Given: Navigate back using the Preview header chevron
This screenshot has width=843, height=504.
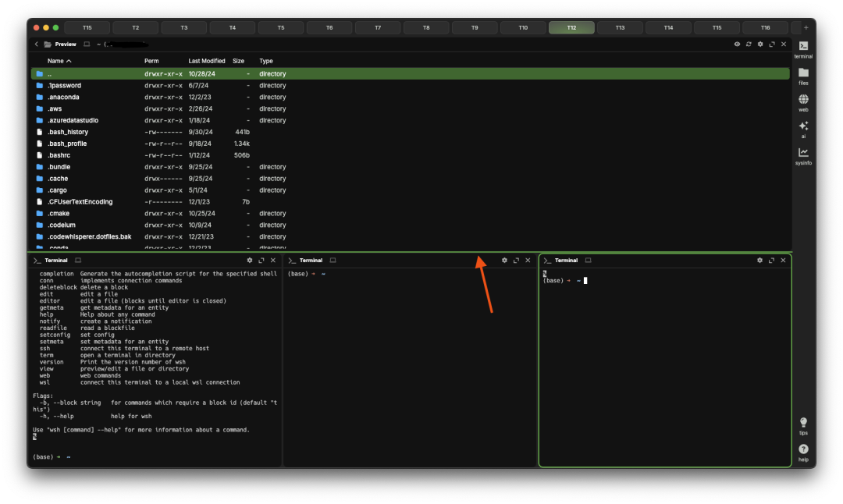Looking at the screenshot, I should click(37, 44).
